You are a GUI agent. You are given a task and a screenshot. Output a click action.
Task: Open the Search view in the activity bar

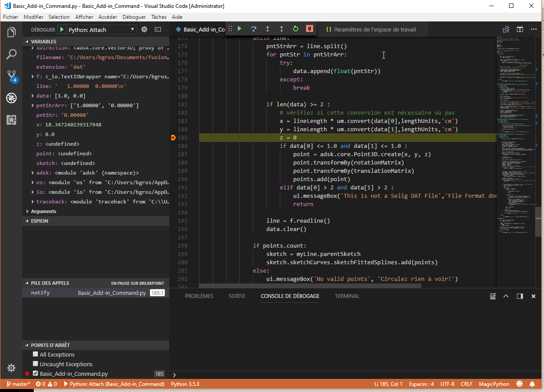click(x=11, y=55)
